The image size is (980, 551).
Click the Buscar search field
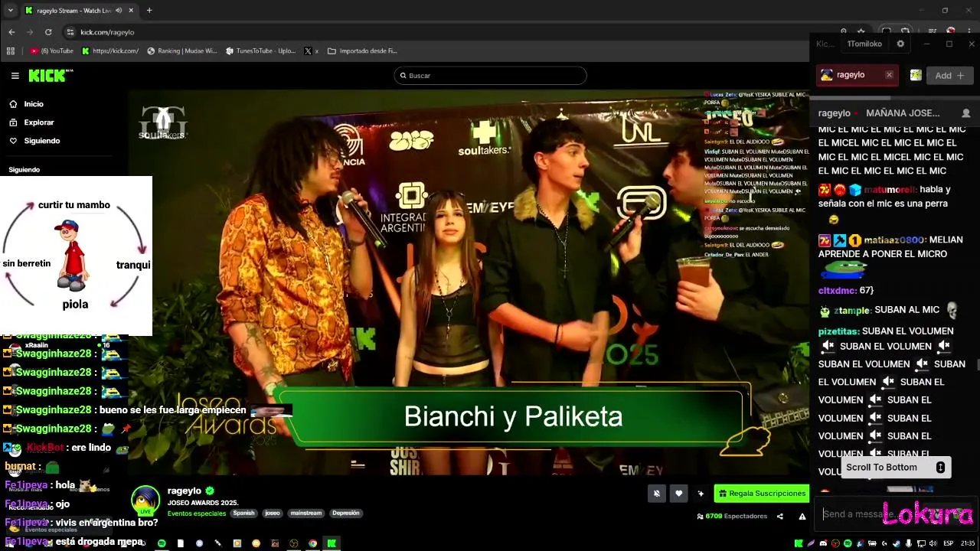point(490,76)
